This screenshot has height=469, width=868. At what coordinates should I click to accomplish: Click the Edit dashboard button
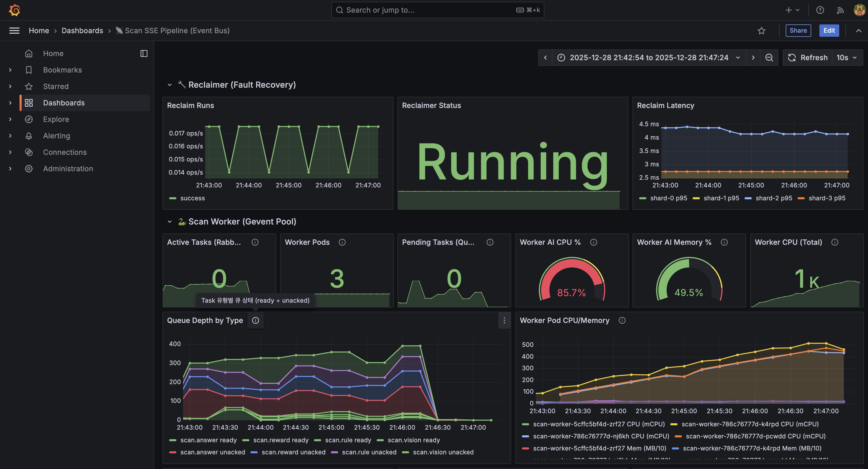829,31
